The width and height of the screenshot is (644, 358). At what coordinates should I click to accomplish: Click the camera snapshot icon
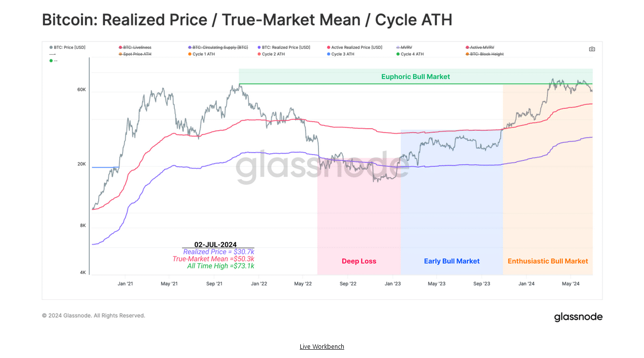pyautogui.click(x=592, y=49)
